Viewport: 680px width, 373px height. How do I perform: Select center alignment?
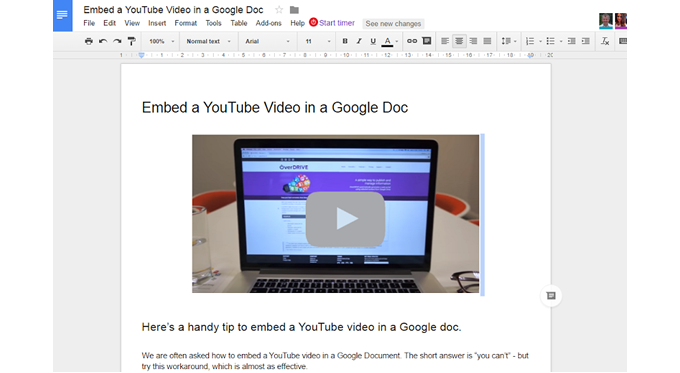click(459, 41)
